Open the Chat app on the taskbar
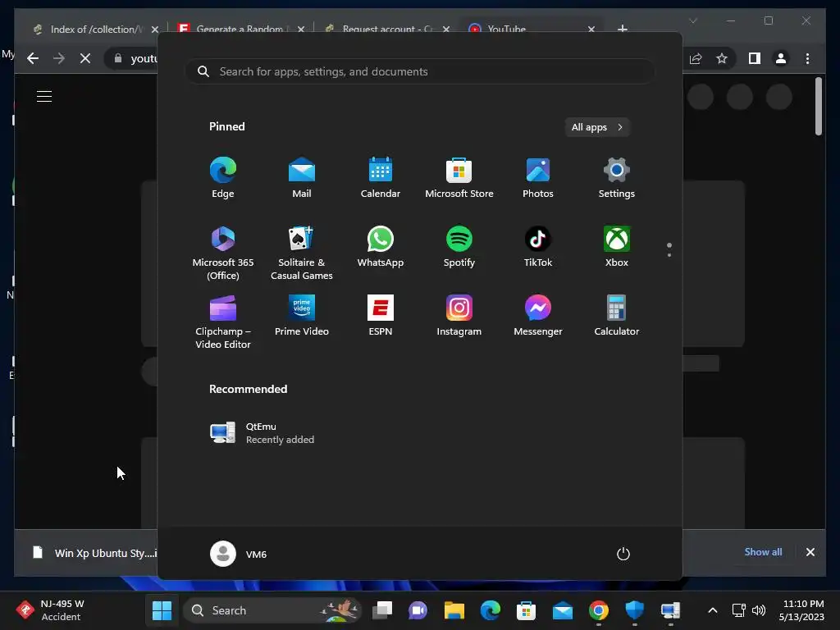Screen dimensions: 840x630 click(x=418, y=610)
